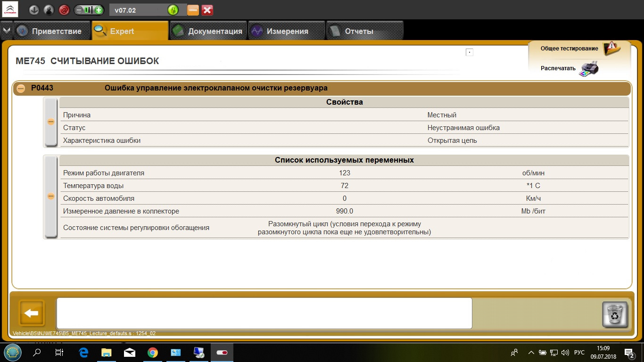Click the recycle bin erase faults icon
This screenshot has width=644, height=362.
(615, 314)
